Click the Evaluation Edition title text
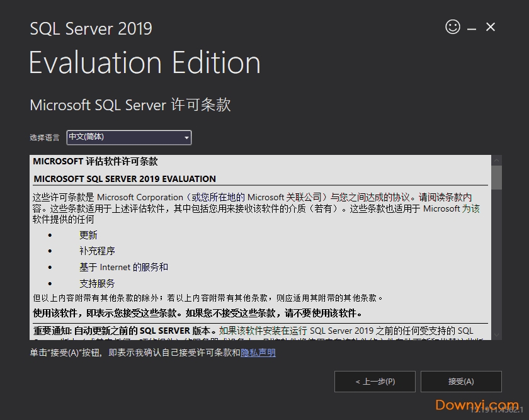Screen dimensions: 529x420 pyautogui.click(x=144, y=62)
